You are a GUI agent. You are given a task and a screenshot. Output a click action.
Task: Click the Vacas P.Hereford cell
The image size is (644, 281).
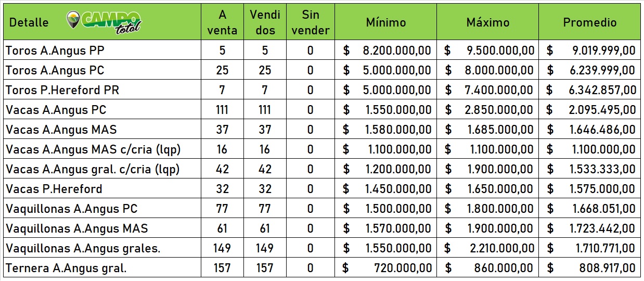[x=54, y=189]
